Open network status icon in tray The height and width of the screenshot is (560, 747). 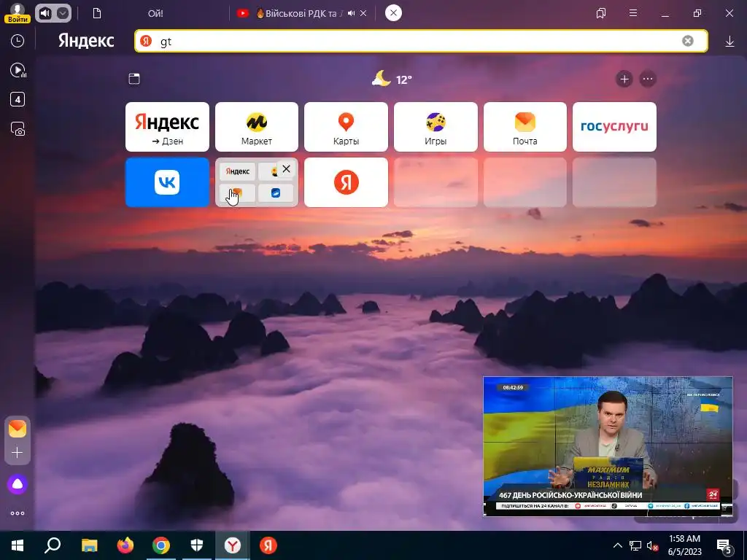pos(635,545)
